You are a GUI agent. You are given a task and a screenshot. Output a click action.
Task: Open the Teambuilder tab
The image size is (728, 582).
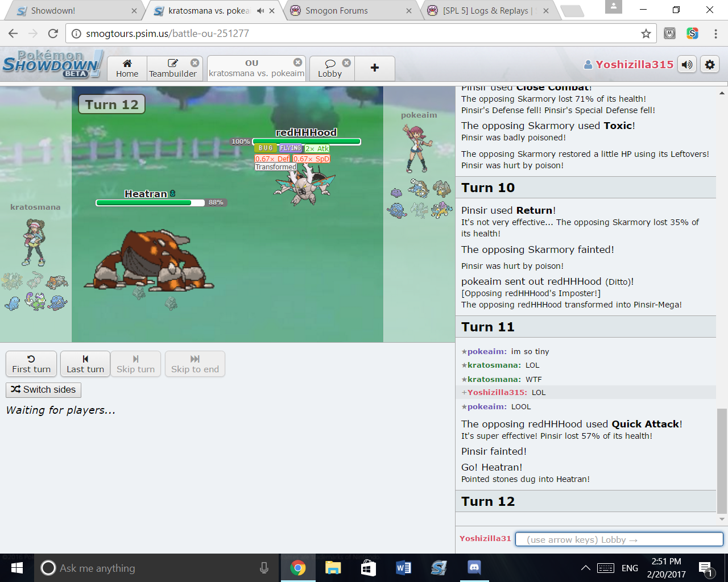tap(173, 68)
